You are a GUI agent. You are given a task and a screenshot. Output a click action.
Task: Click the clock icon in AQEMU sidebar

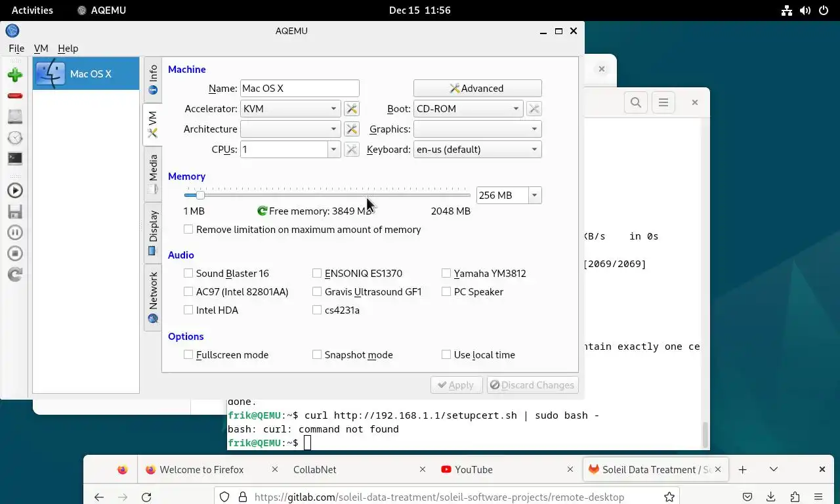(14, 138)
